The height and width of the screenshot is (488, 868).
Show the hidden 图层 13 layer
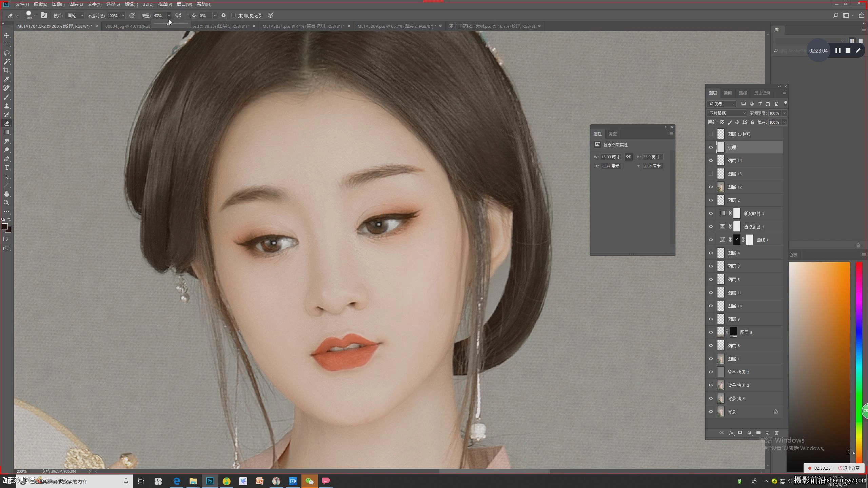coord(711,174)
